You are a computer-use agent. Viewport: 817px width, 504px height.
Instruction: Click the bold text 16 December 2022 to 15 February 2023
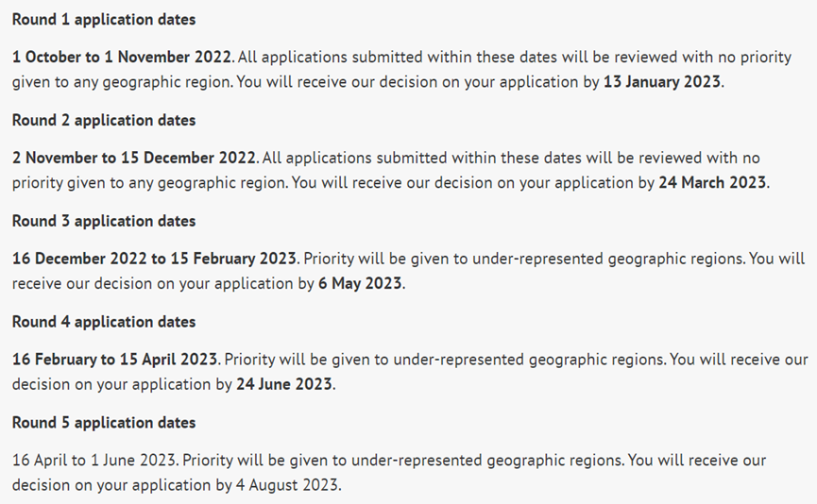[154, 259]
